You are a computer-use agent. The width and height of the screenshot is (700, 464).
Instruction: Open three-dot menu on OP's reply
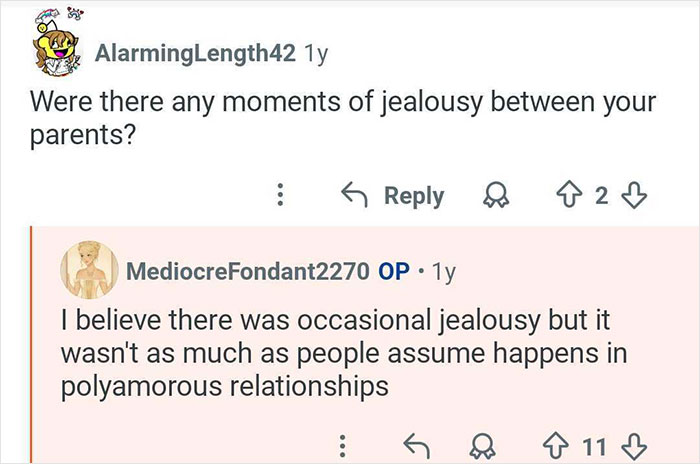coord(343,442)
